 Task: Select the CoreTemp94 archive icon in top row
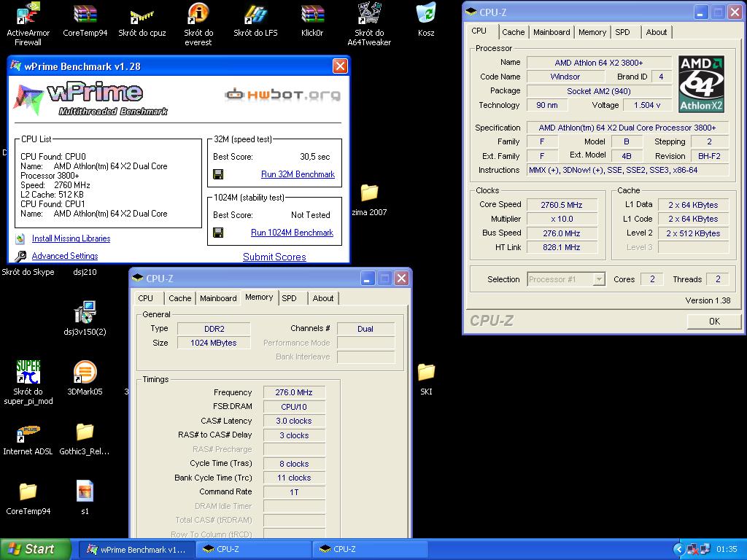[x=85, y=15]
